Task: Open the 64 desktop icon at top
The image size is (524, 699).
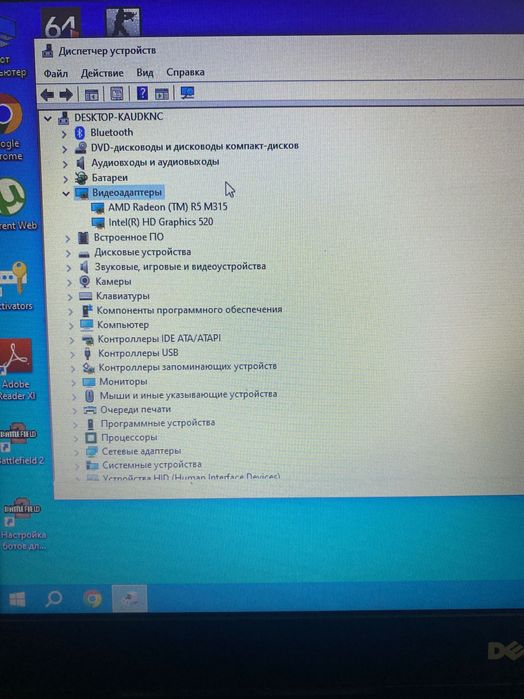Action: [61, 23]
